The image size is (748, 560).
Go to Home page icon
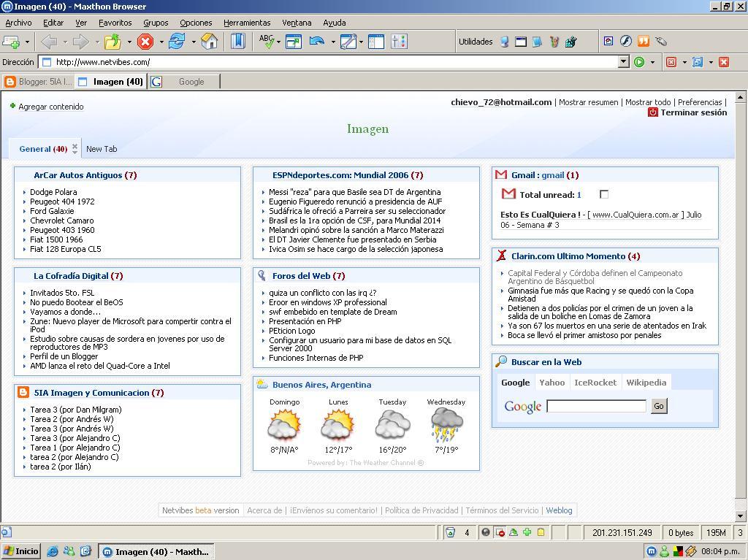(x=209, y=42)
